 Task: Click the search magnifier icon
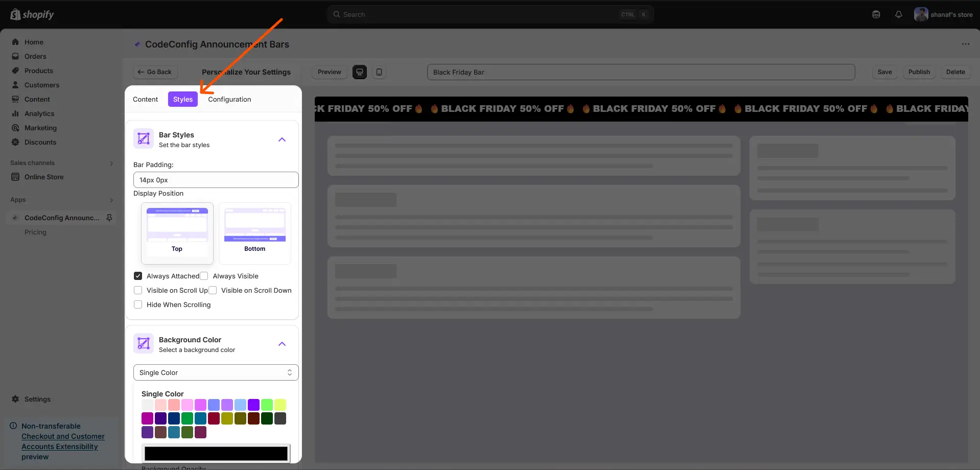(337, 14)
